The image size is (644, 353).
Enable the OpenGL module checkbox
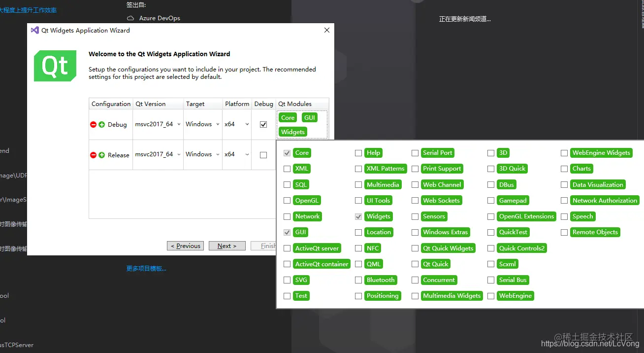287,201
